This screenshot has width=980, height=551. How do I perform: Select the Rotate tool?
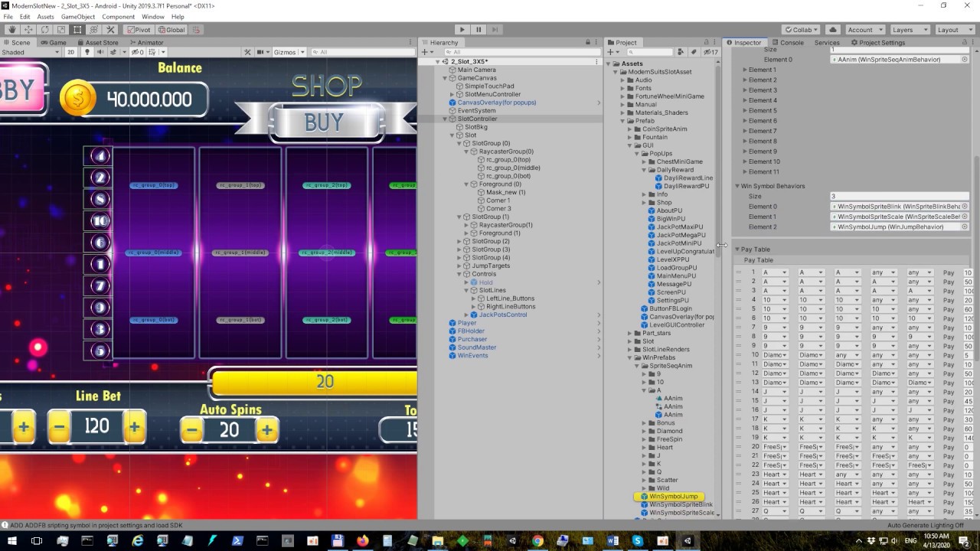tap(45, 30)
